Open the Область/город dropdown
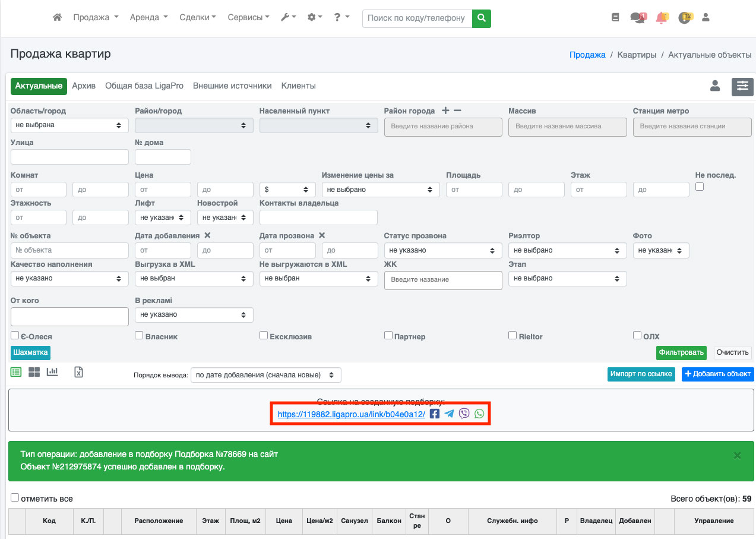 pos(69,125)
